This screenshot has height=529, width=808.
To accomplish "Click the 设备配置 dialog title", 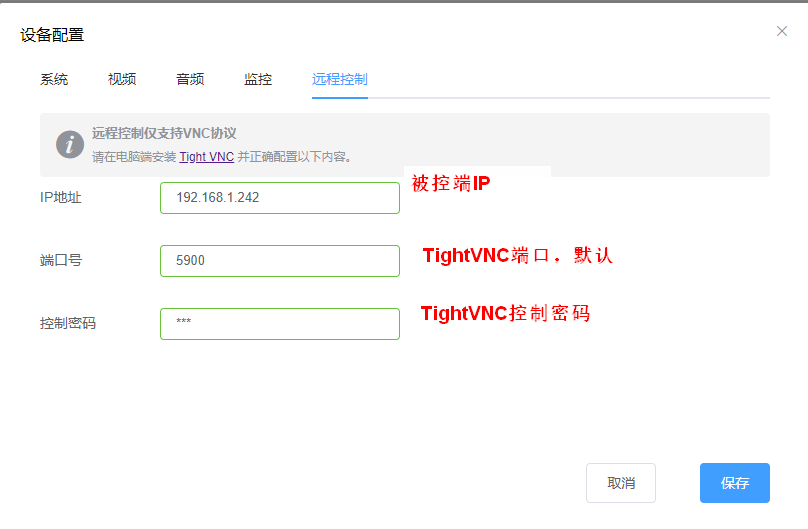I will (x=52, y=35).
